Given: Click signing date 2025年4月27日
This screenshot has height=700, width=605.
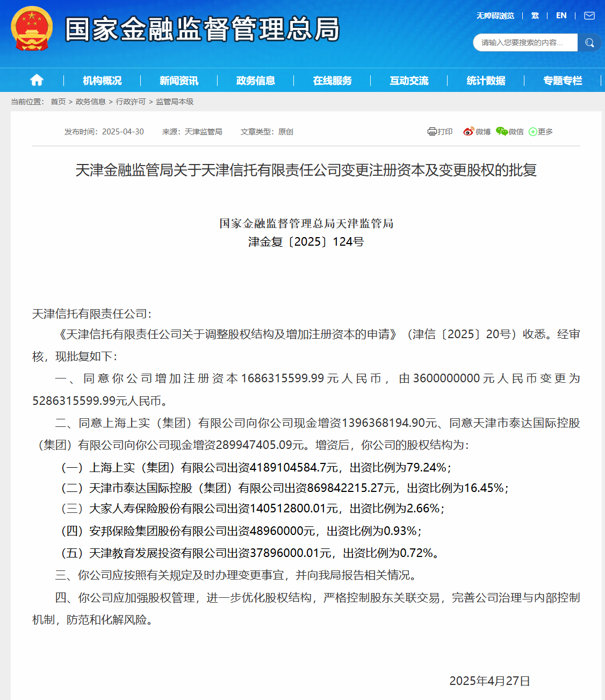Looking at the screenshot, I should pos(489,681).
